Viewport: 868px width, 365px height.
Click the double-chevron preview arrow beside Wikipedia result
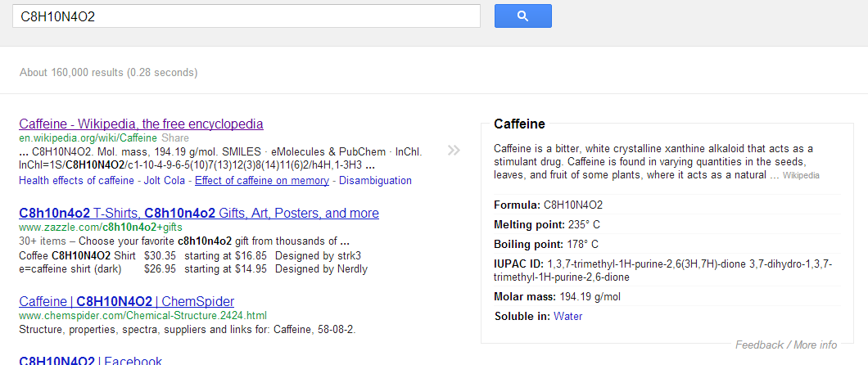pos(454,150)
